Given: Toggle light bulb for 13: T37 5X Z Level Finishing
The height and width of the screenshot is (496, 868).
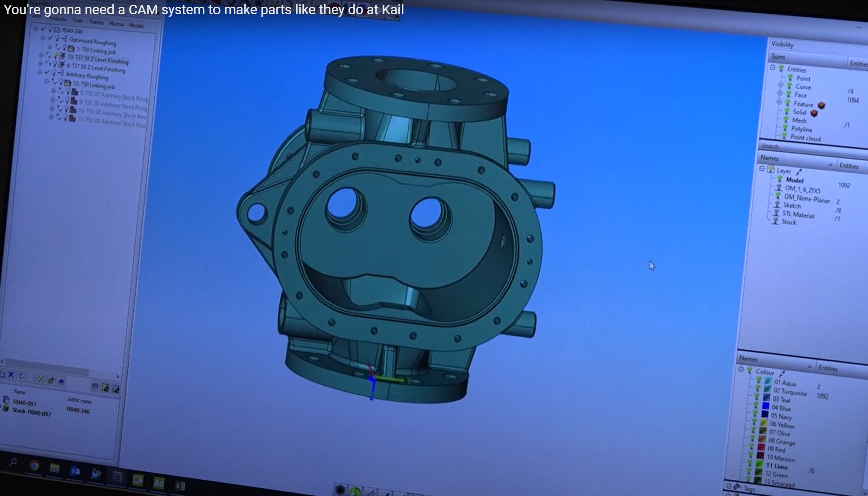Looking at the screenshot, I should point(56,55).
